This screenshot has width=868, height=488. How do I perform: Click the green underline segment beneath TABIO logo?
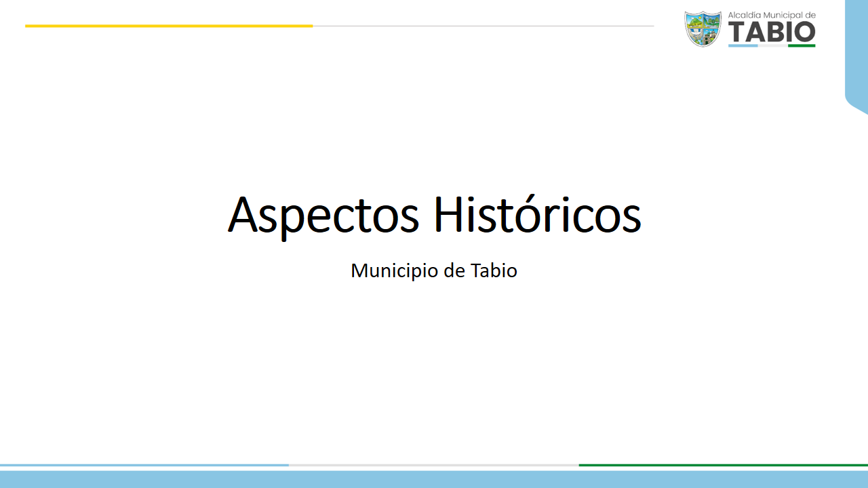(x=802, y=45)
